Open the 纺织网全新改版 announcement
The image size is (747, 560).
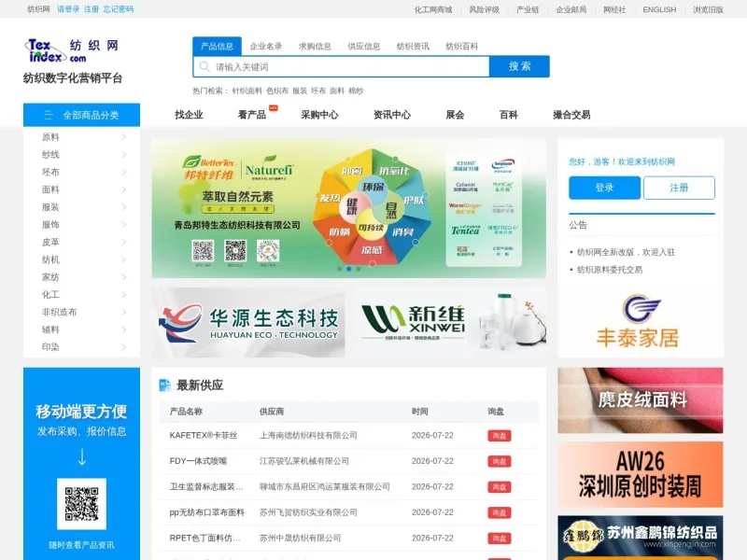pyautogui.click(x=626, y=252)
